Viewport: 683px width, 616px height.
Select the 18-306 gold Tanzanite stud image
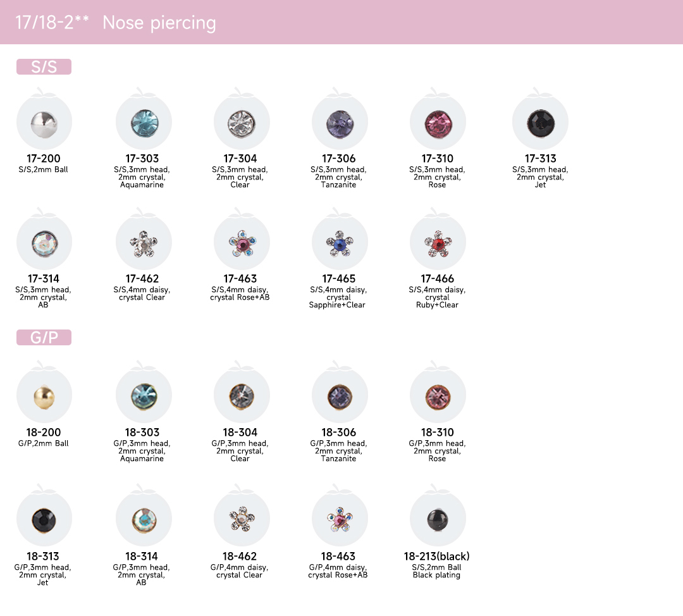click(x=340, y=395)
